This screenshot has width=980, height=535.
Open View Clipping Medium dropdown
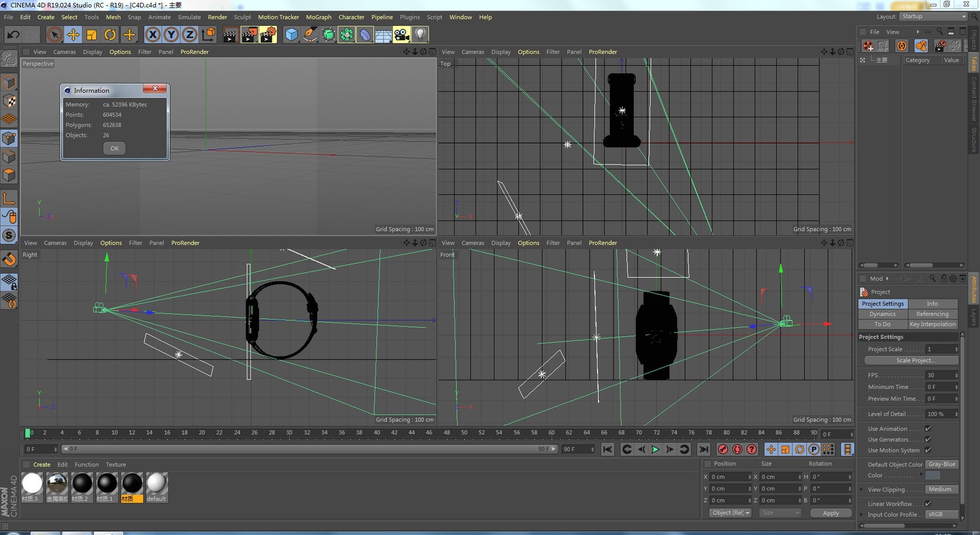pyautogui.click(x=942, y=489)
